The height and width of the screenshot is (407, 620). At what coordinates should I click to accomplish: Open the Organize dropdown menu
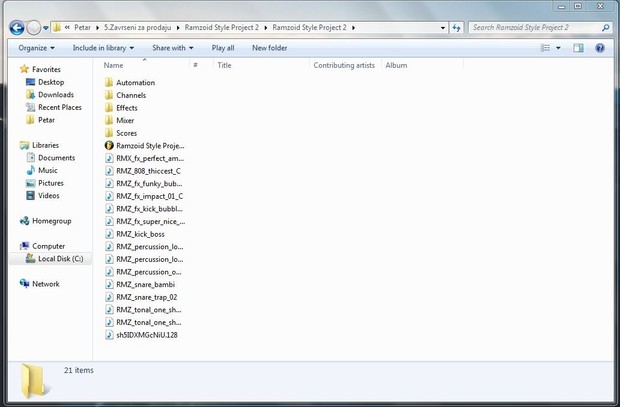tap(36, 47)
